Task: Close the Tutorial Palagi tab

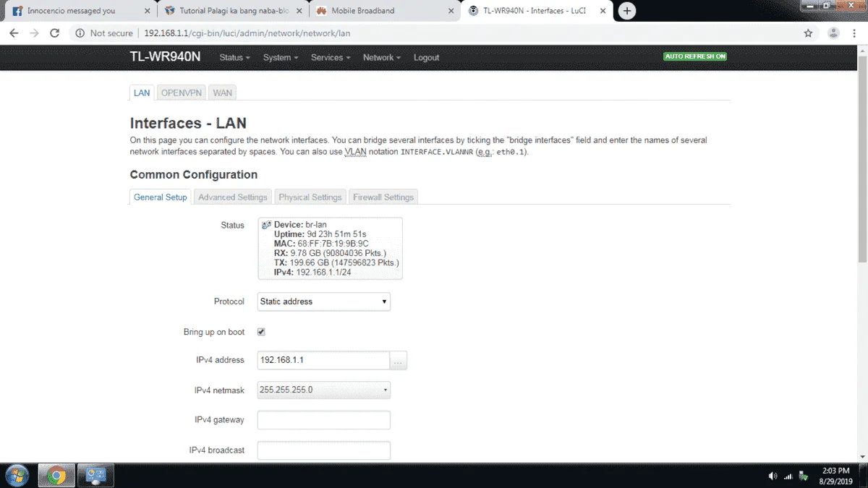Action: pyautogui.click(x=299, y=11)
